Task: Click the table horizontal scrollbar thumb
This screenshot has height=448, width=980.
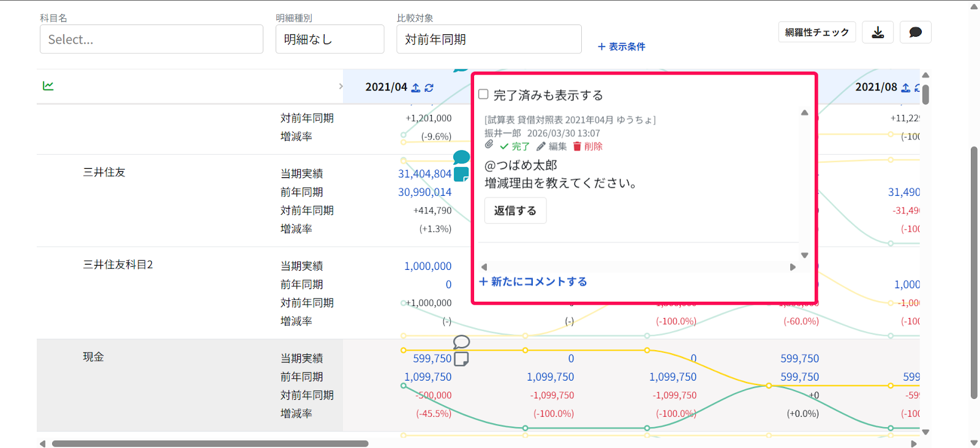Action: click(x=210, y=444)
